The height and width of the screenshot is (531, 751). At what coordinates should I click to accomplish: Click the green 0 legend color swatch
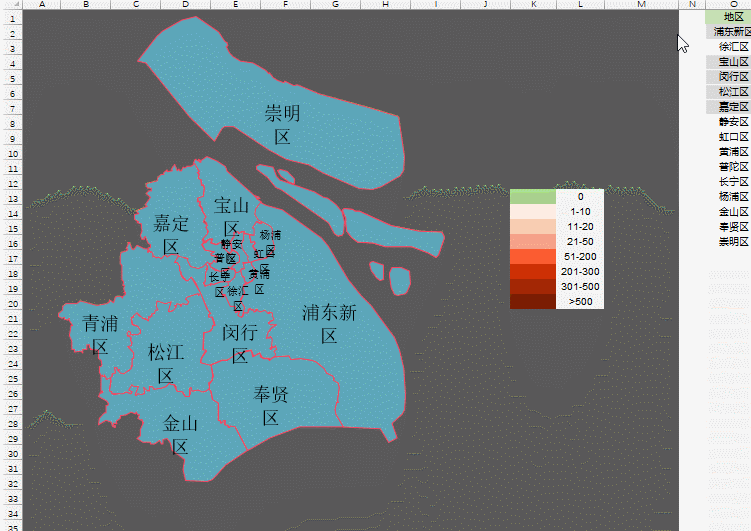pyautogui.click(x=532, y=196)
